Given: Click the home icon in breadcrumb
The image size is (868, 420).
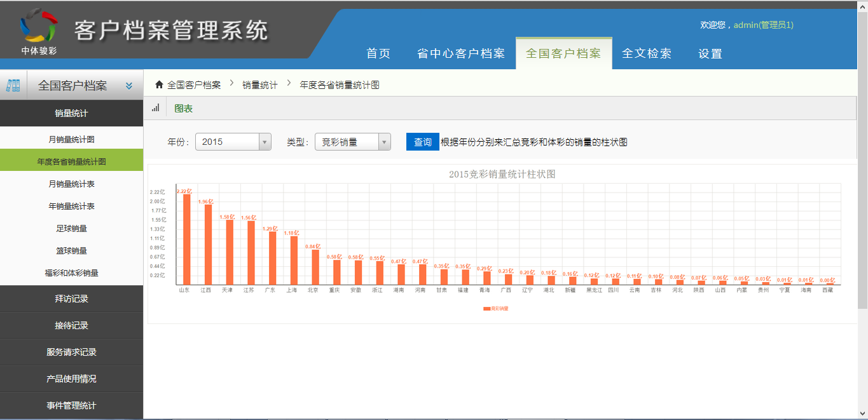Looking at the screenshot, I should [159, 85].
